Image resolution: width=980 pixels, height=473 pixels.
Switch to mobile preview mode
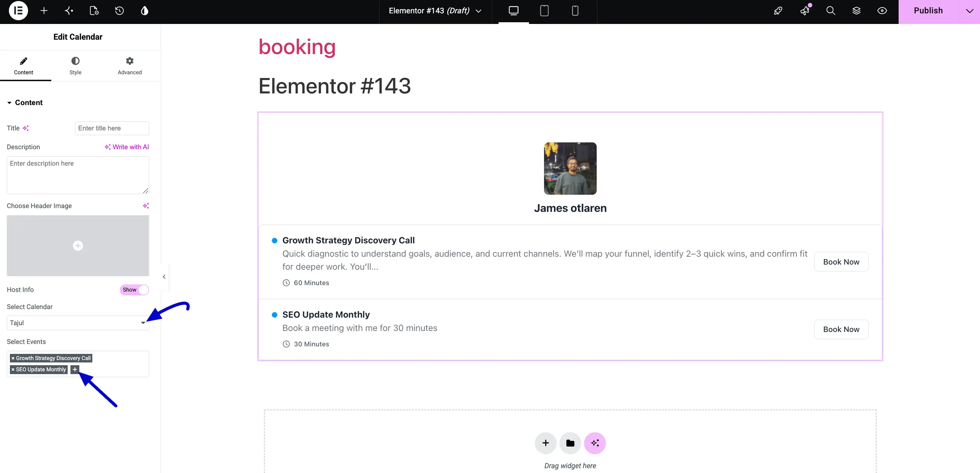575,11
